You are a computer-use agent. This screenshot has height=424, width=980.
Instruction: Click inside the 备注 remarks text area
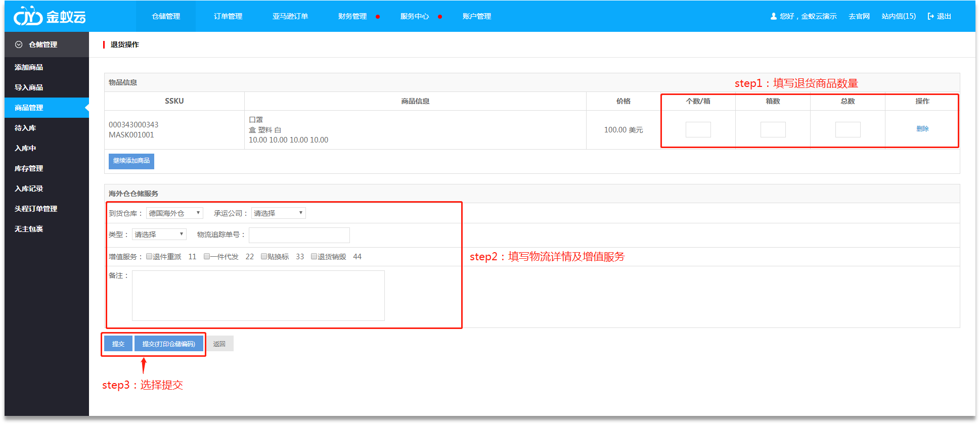[258, 296]
